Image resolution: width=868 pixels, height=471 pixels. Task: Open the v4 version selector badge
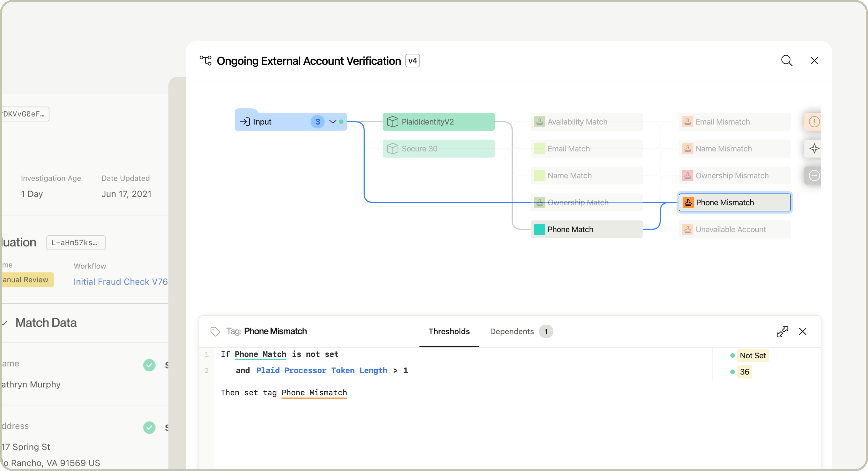click(x=413, y=61)
